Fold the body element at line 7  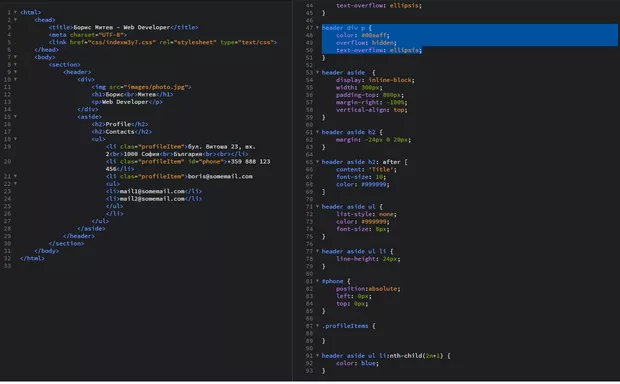(15, 57)
